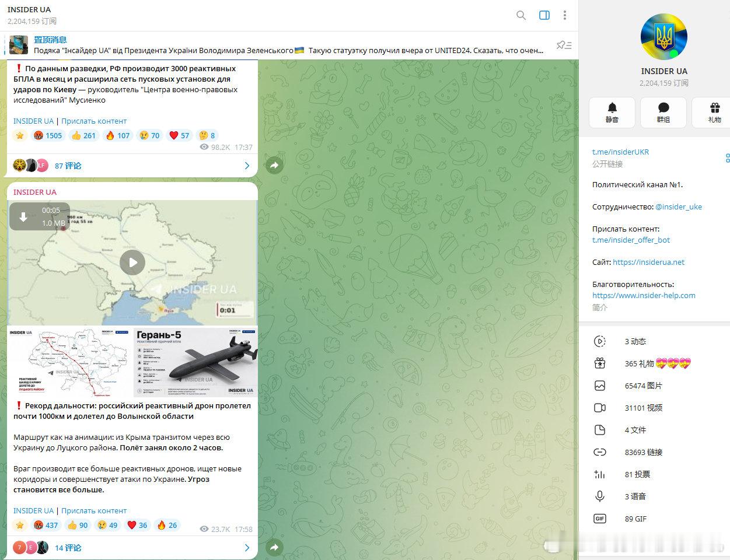
Task: Open the pinned messages list icon
Action: [x=564, y=45]
